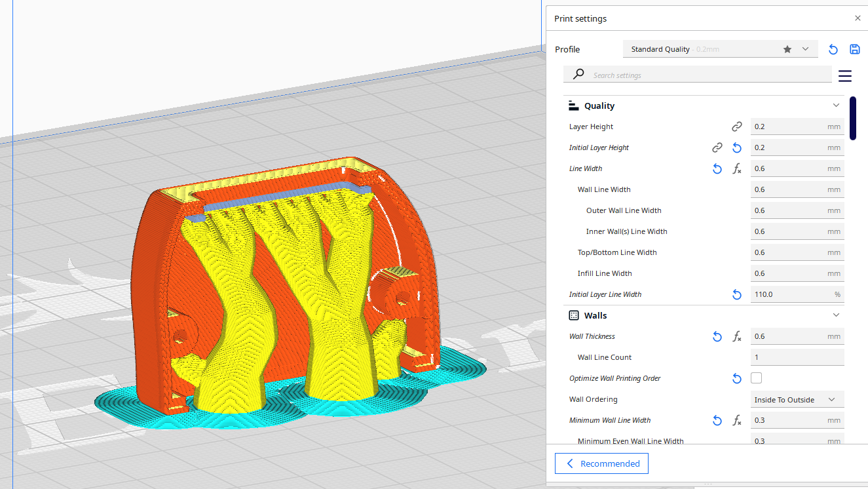Click link icon next to Layer Height
868x489 pixels.
(737, 127)
